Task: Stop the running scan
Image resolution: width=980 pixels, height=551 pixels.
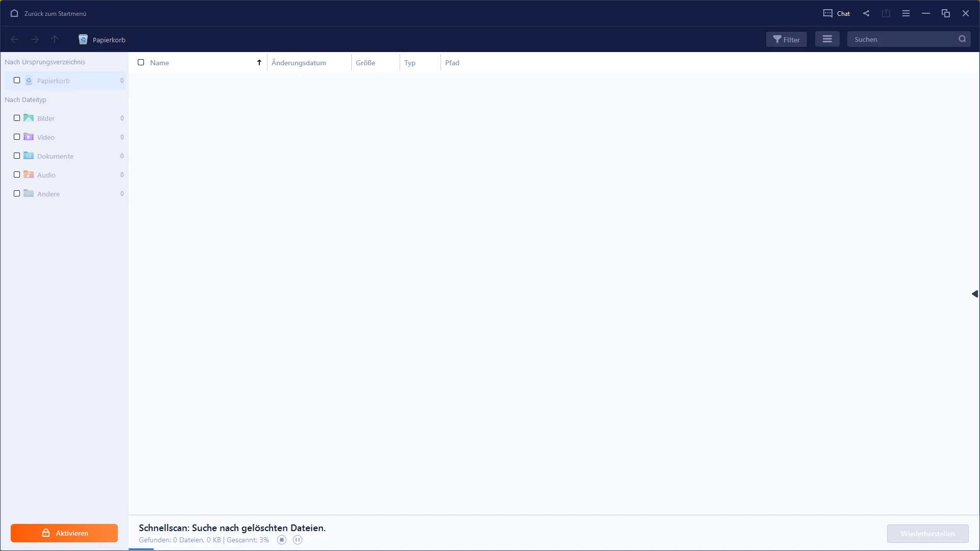Action: pyautogui.click(x=282, y=540)
